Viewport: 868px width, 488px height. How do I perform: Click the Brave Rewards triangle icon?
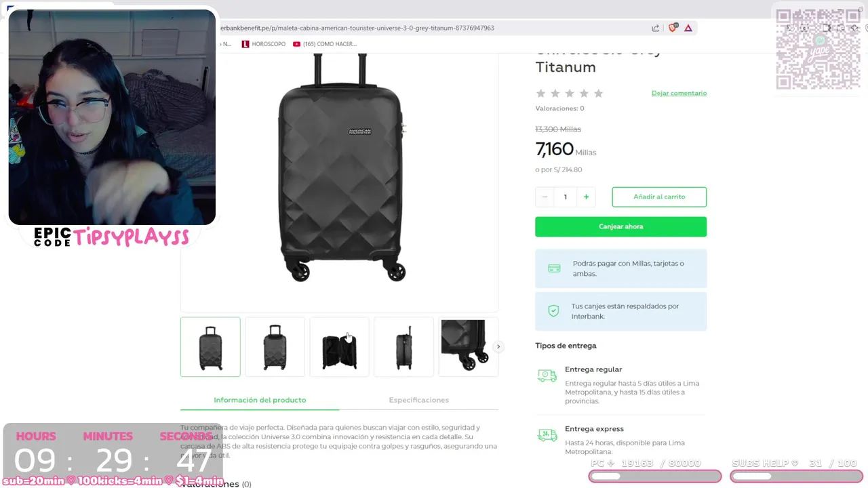[688, 28]
